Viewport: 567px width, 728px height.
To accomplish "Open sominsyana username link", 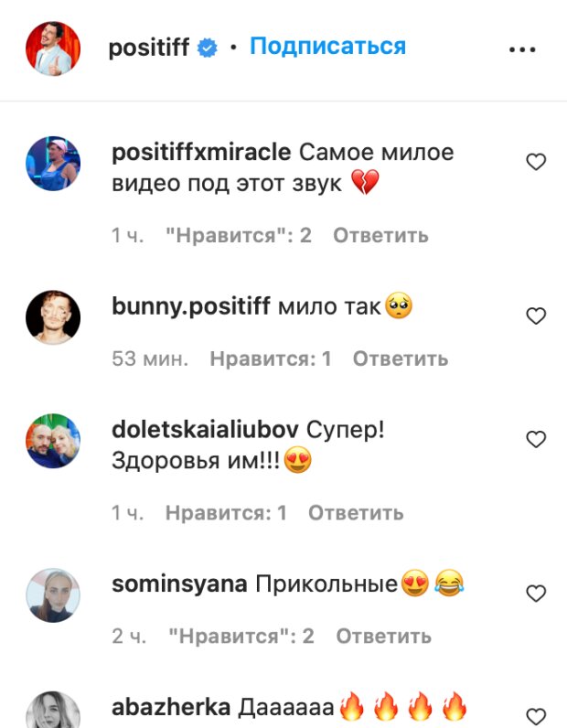I will click(x=179, y=584).
